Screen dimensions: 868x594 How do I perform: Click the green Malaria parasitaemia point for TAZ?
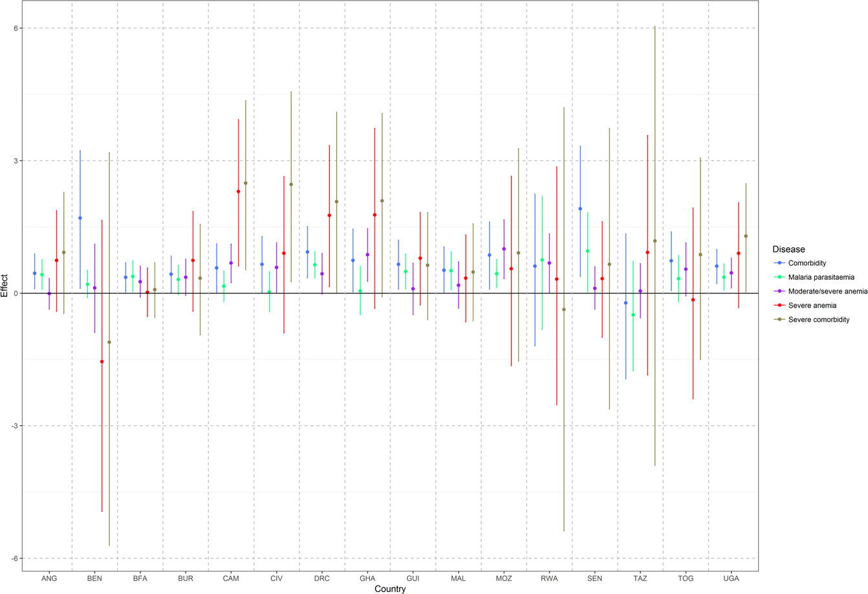coord(633,315)
